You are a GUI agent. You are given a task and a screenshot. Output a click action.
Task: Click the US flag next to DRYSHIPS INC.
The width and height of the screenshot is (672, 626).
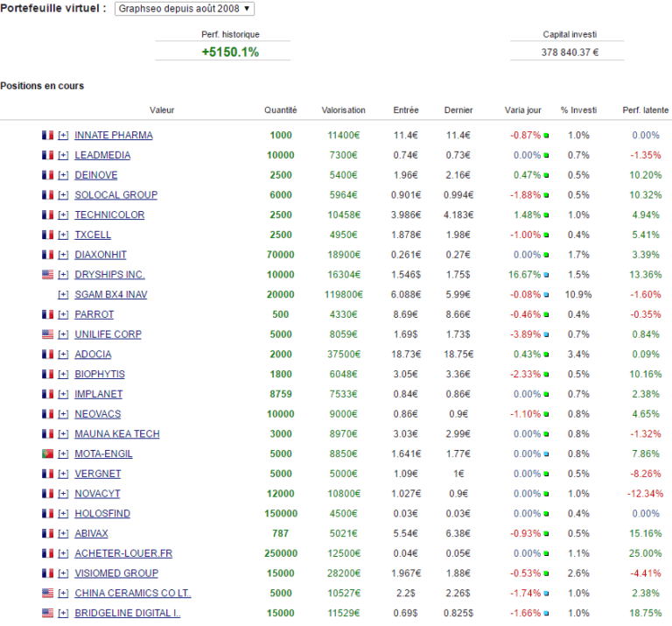47,275
